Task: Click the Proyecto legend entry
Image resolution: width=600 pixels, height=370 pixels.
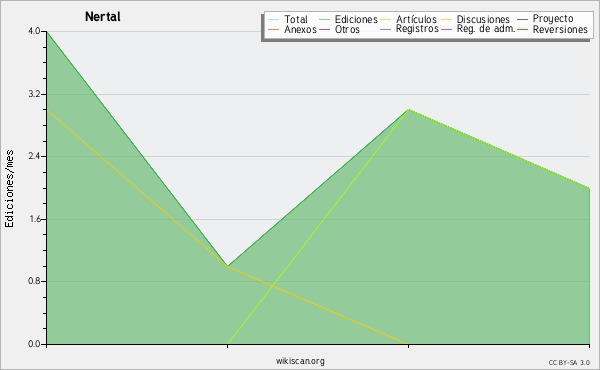Action: click(545, 19)
